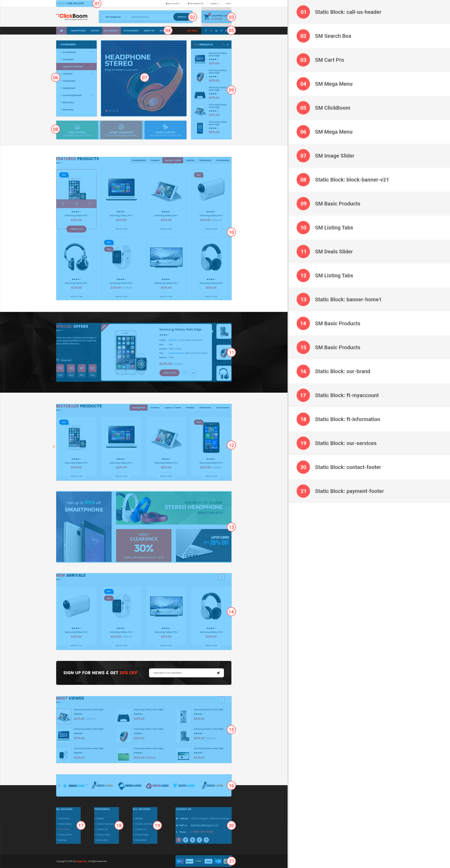Image resolution: width=450 pixels, height=868 pixels.
Task: Open Site Map link in footer
Action: [62, 840]
